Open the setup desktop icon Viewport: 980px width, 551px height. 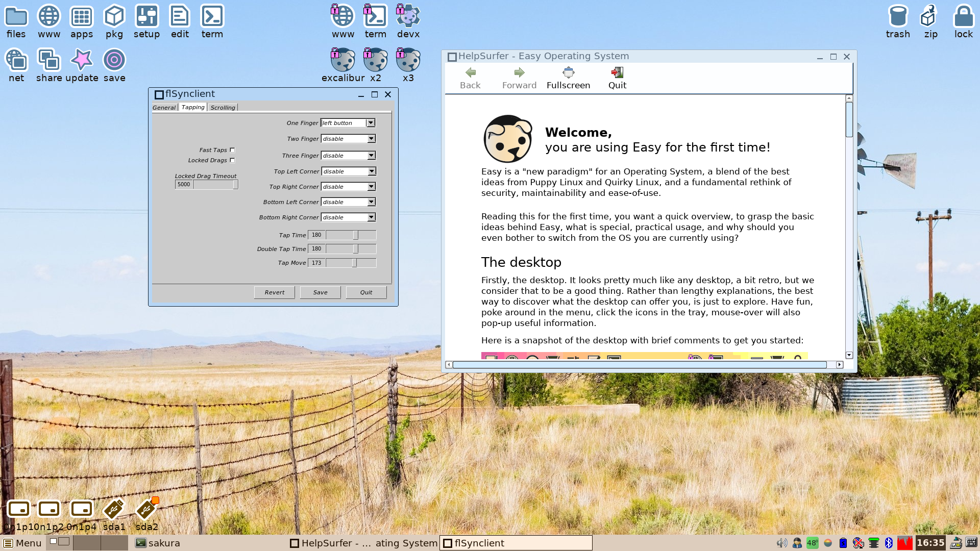147,21
